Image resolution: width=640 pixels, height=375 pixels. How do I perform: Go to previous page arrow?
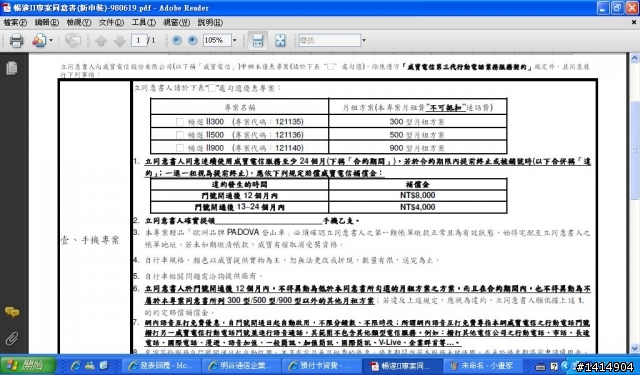(101, 40)
